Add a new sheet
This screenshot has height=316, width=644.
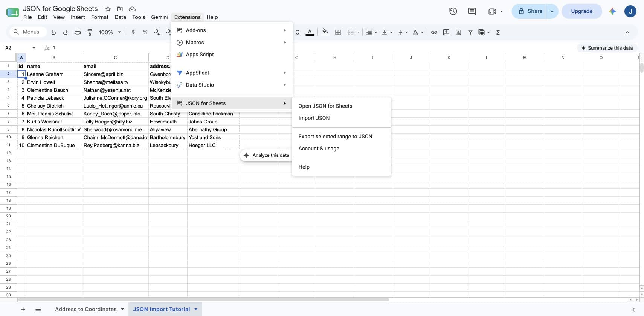pos(23,309)
